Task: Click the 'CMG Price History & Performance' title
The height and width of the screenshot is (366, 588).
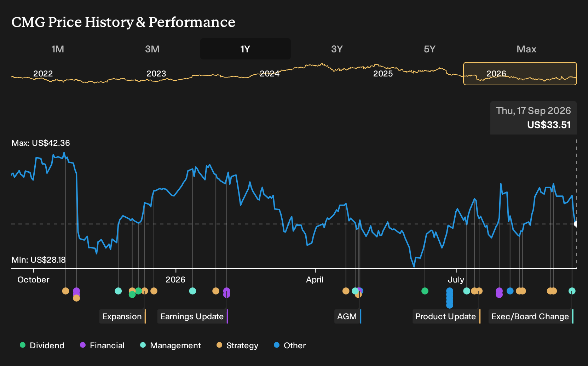Action: 123,22
